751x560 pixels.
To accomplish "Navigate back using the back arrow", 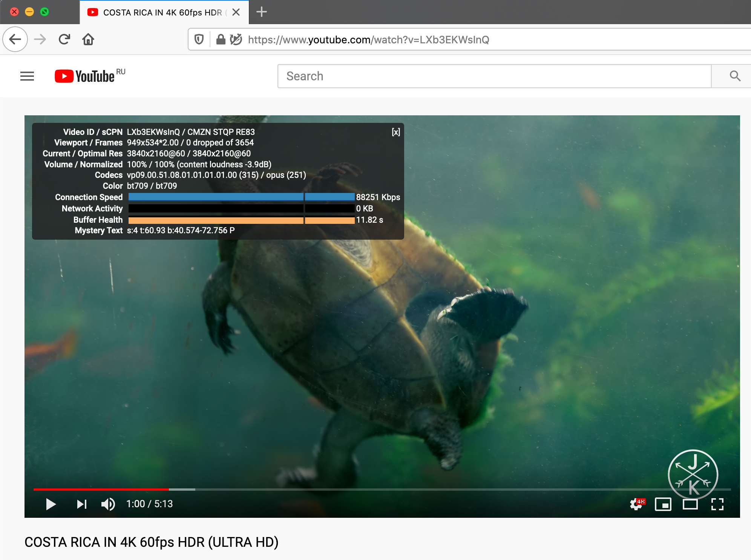I will 15,39.
